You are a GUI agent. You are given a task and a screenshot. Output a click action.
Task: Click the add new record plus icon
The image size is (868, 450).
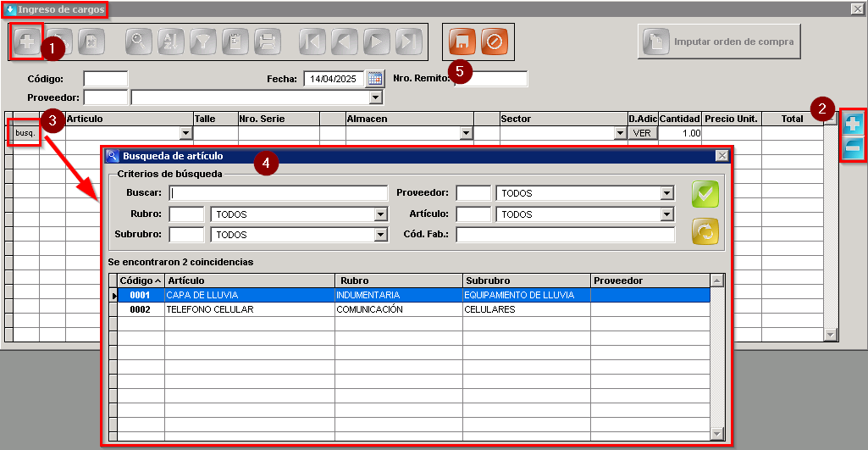pos(26,42)
